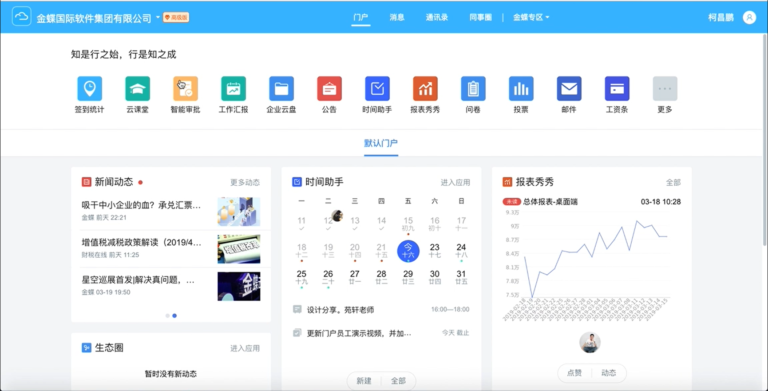Viewport: 768px width, 391px height.
Task: Open the 工资条 app icon
Action: tap(617, 89)
